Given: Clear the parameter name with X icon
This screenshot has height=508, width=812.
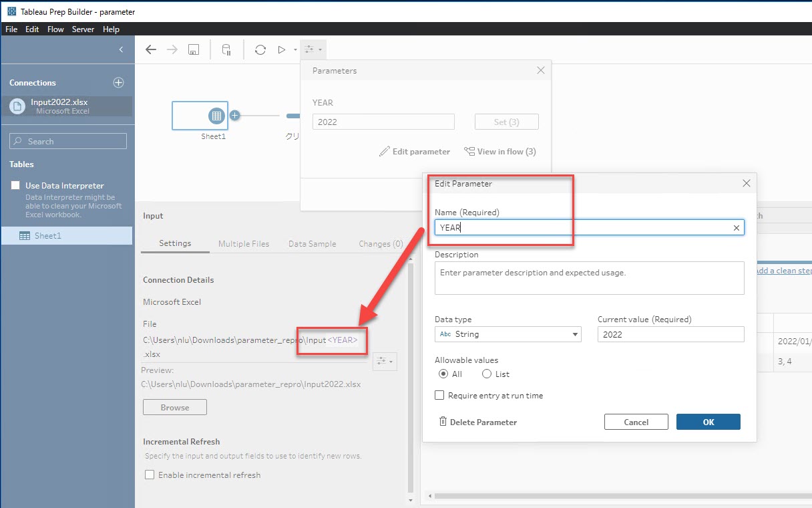Looking at the screenshot, I should [x=737, y=228].
